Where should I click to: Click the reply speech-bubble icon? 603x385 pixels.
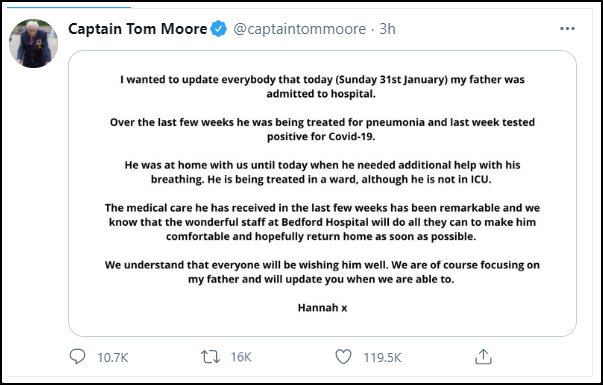77,357
